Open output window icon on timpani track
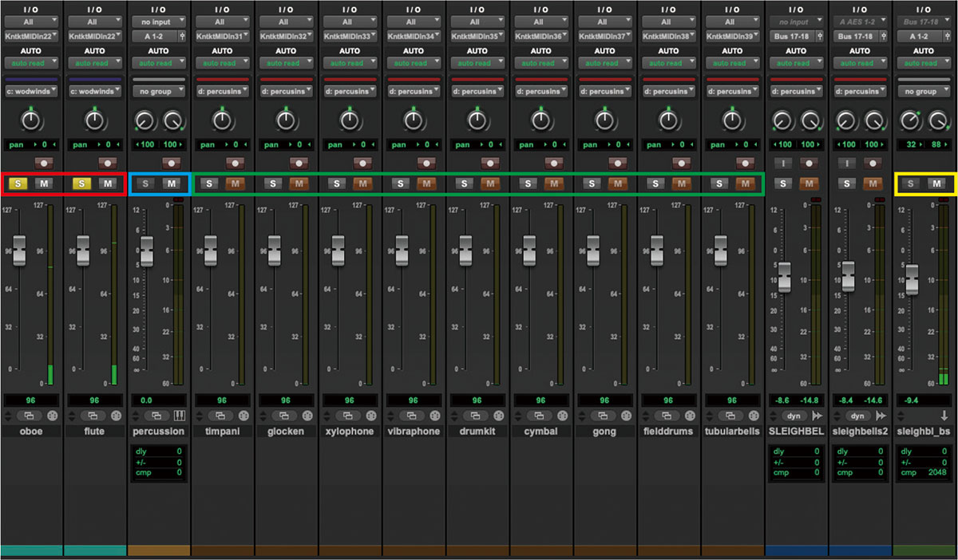This screenshot has width=958, height=560. tap(221, 416)
